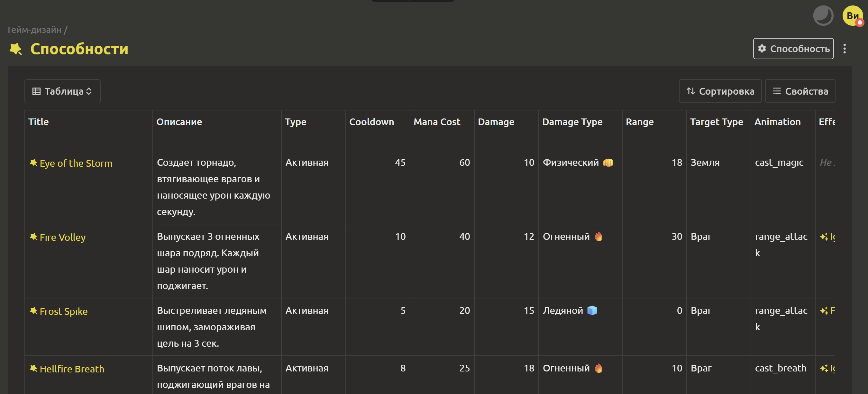Select Damage value 18 in Hellfire Breath row
868x394 pixels.
coord(529,368)
